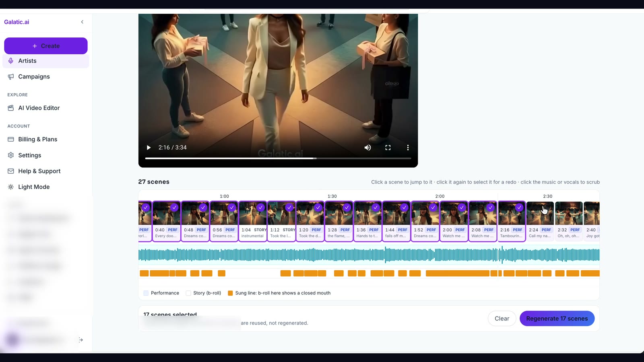This screenshot has height=362, width=644.
Task: Select the 2:24 Call my na... scene thumbnail
Action: tap(540, 214)
